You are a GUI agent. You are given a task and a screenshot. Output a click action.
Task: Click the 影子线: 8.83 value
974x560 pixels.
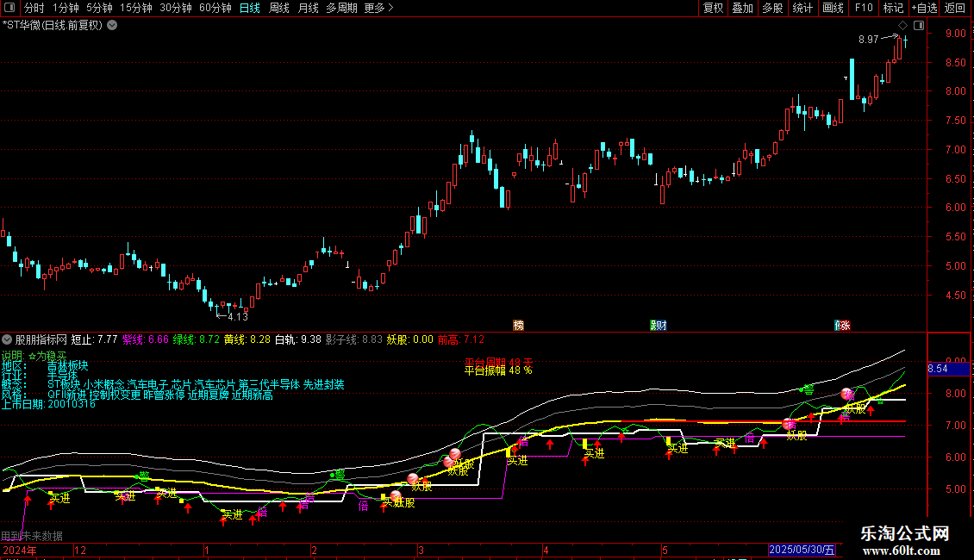[x=354, y=339]
